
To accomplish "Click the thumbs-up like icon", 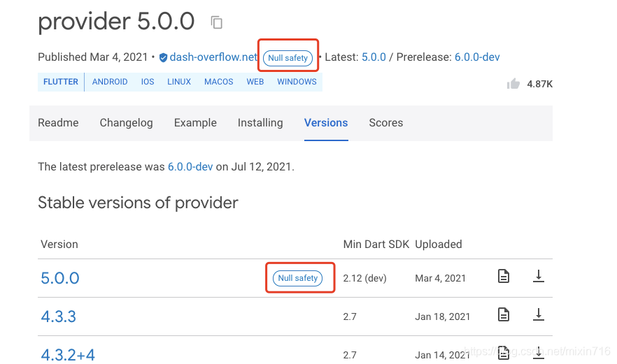I will tap(513, 84).
